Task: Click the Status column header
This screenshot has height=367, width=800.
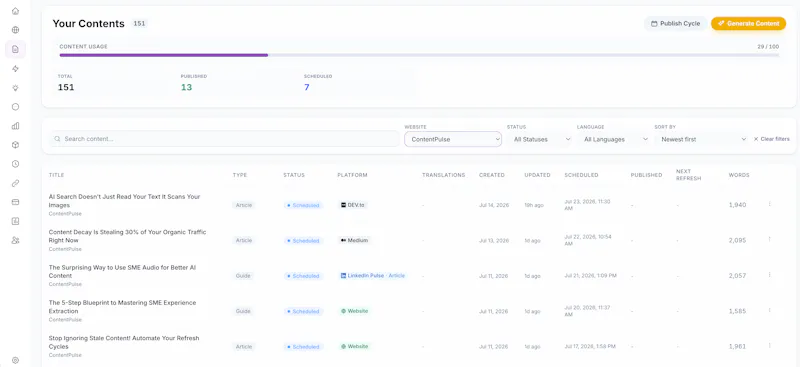Action: click(x=294, y=175)
